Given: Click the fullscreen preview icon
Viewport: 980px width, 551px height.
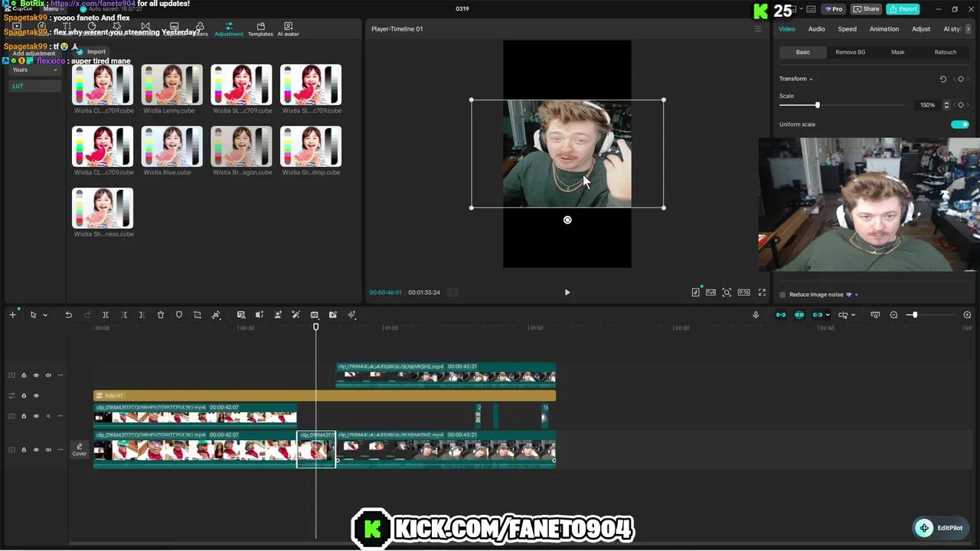Looking at the screenshot, I should [x=762, y=292].
